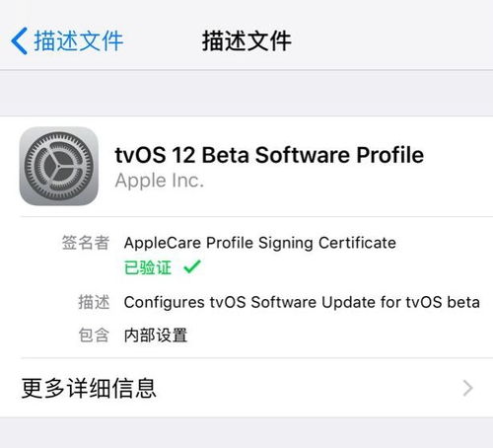Screen dimensions: 493x448
Task: Tap the blue back chevron arrow
Action: coord(19,40)
